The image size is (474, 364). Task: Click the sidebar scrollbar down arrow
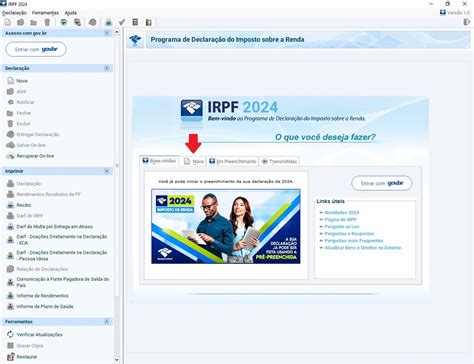pos(117,360)
